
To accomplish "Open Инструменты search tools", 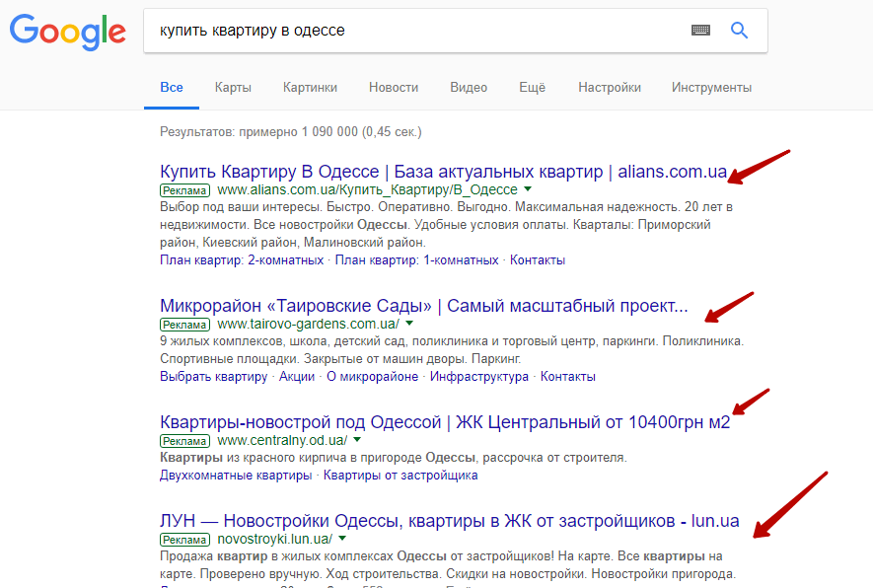I will tap(711, 88).
